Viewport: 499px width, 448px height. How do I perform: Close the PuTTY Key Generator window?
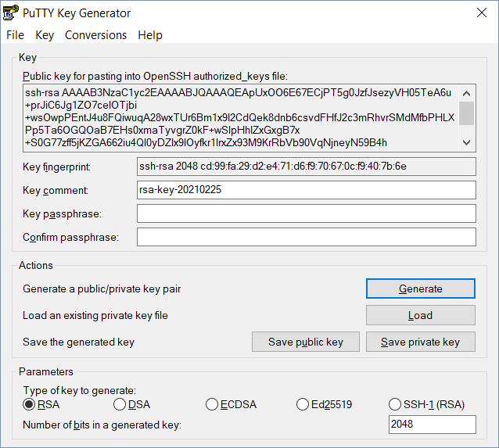coord(482,13)
